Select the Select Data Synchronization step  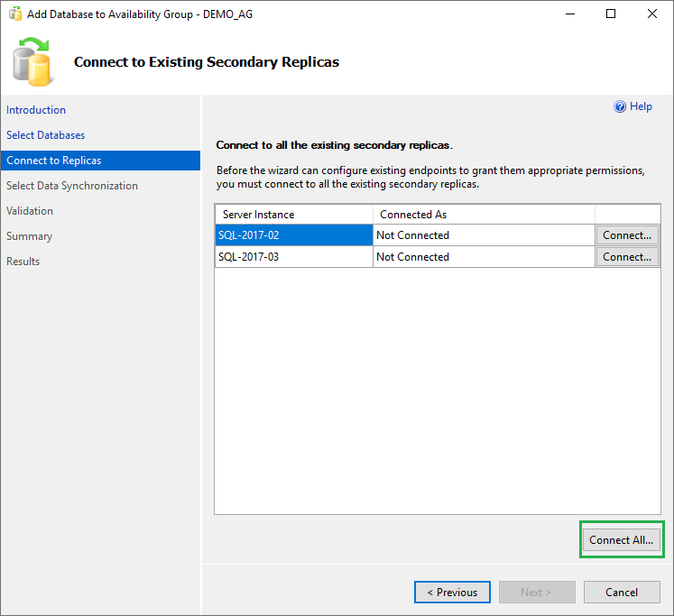click(72, 186)
